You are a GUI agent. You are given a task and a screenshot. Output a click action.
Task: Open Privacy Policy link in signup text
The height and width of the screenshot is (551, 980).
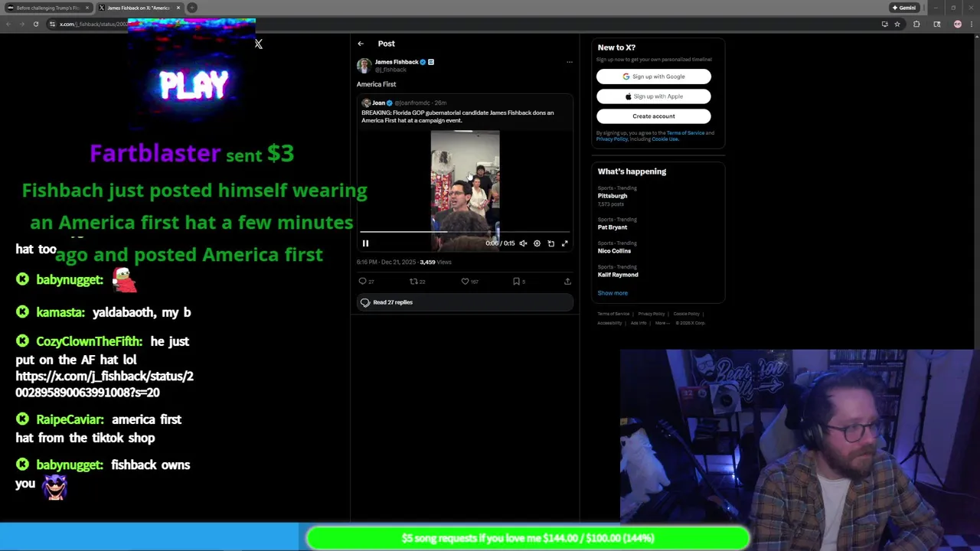pos(612,139)
